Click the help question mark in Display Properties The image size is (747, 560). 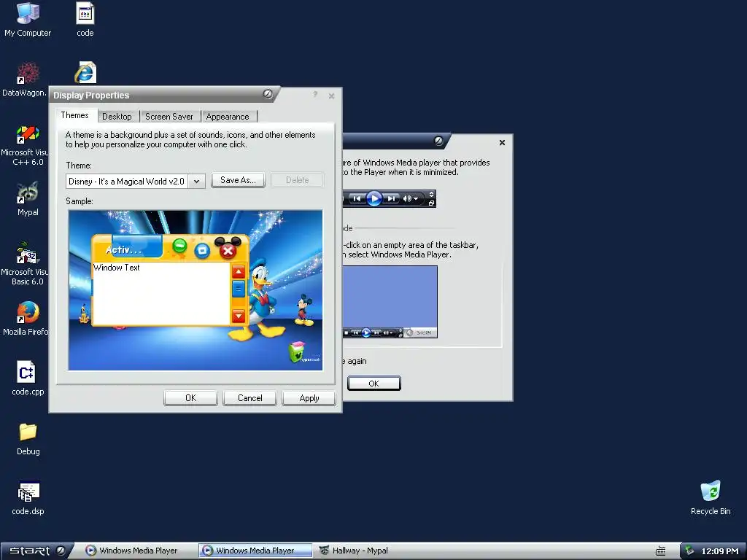pyautogui.click(x=315, y=95)
